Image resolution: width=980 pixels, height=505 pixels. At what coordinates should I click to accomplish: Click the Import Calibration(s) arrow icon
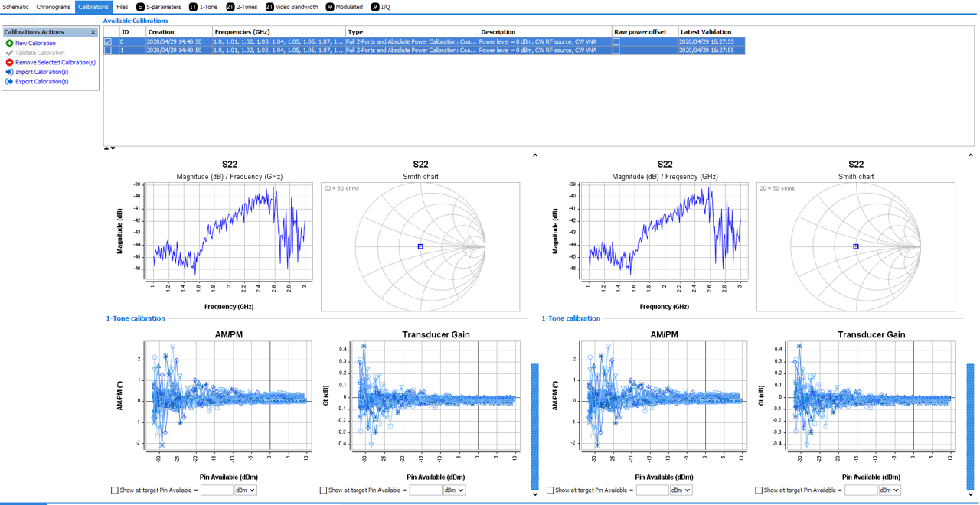click(x=9, y=72)
